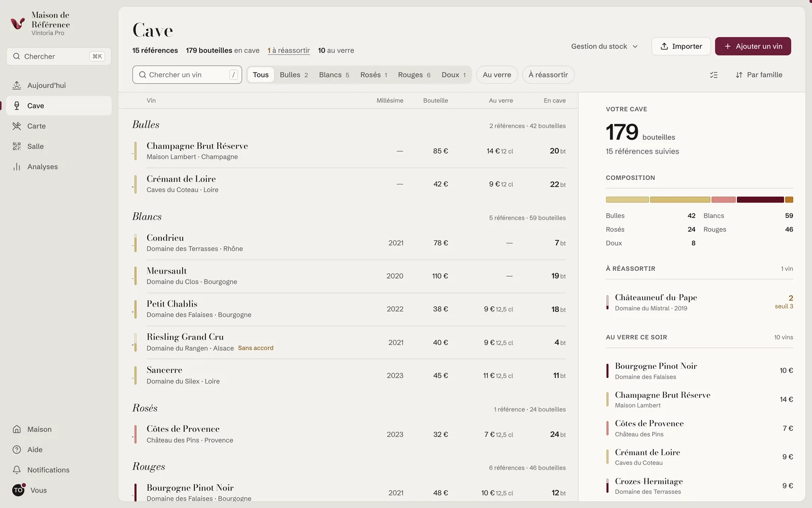Click the Millésime column header
The image size is (812, 508).
390,101
